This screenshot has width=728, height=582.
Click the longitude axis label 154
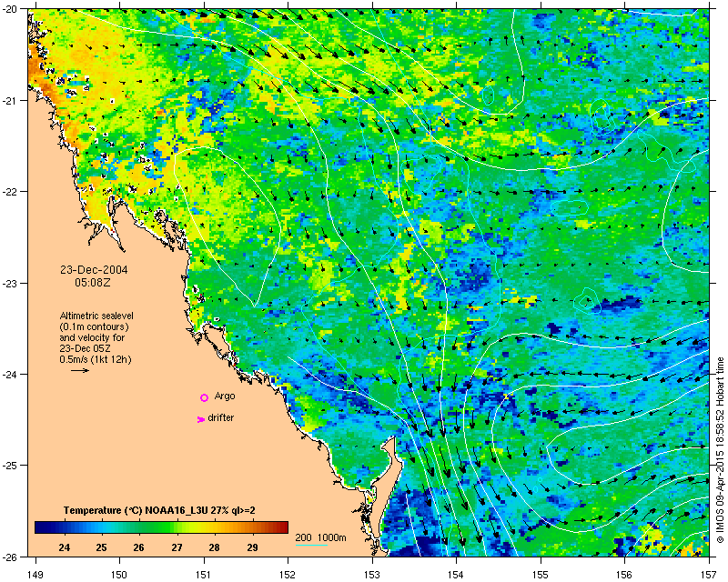(x=457, y=575)
